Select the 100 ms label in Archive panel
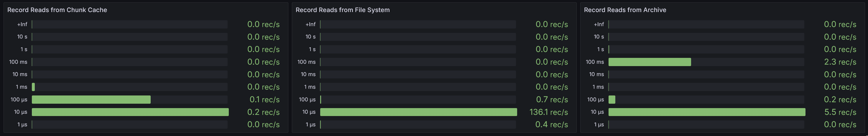This screenshot has width=868, height=136. coord(595,62)
